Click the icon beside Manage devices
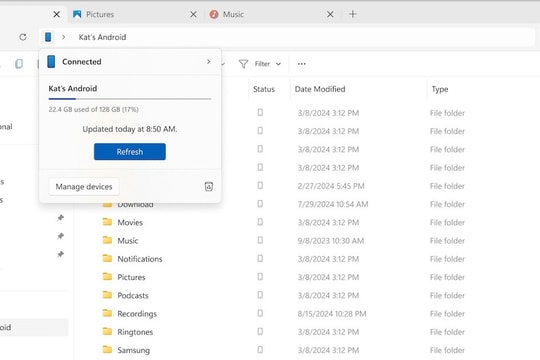540x360 pixels. tap(209, 186)
